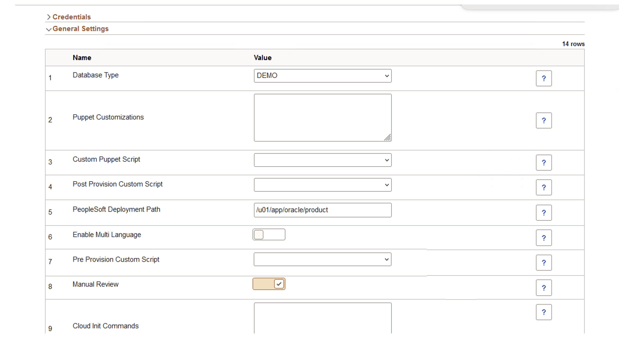Show Manual Review help tooltip
Image resolution: width=644 pixels, height=345 pixels.
pyautogui.click(x=543, y=288)
